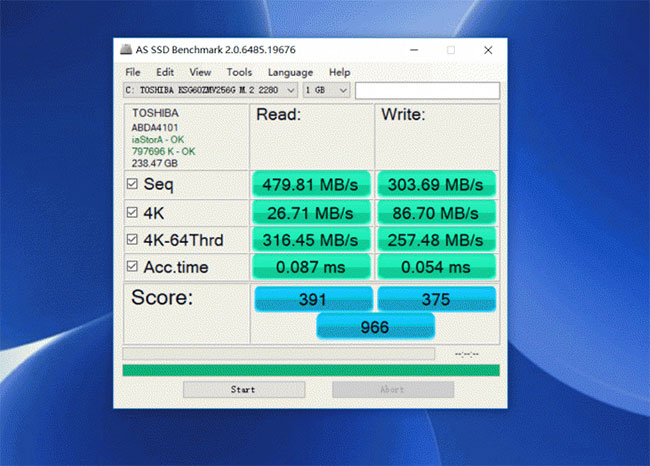Click the read access time 0.087 ms
The height and width of the screenshot is (466, 650).
pos(311,267)
